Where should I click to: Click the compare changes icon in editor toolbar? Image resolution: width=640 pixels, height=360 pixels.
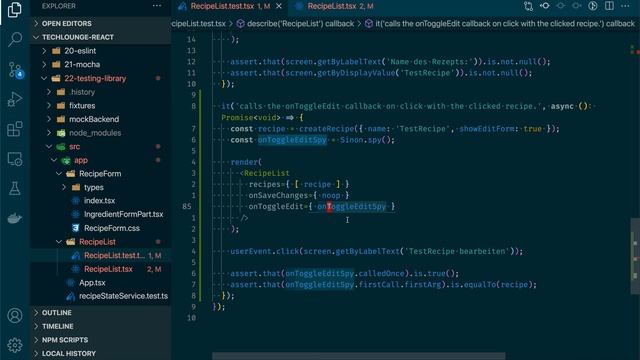tap(528, 6)
